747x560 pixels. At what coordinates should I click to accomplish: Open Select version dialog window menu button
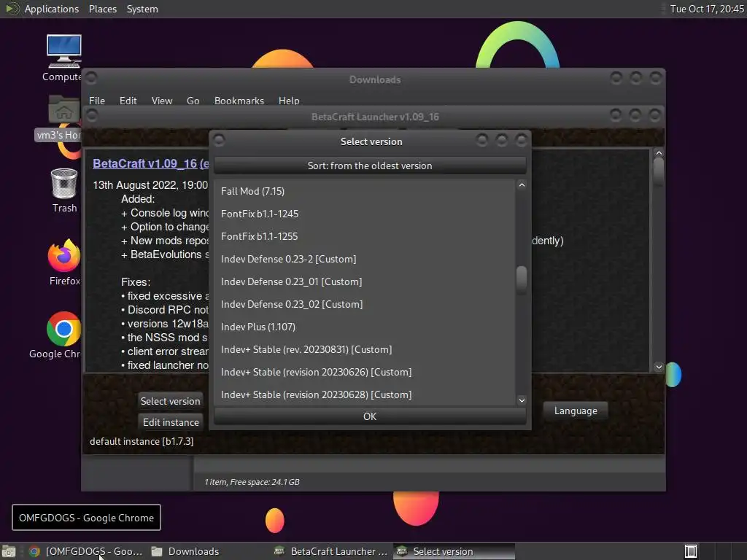tap(219, 140)
